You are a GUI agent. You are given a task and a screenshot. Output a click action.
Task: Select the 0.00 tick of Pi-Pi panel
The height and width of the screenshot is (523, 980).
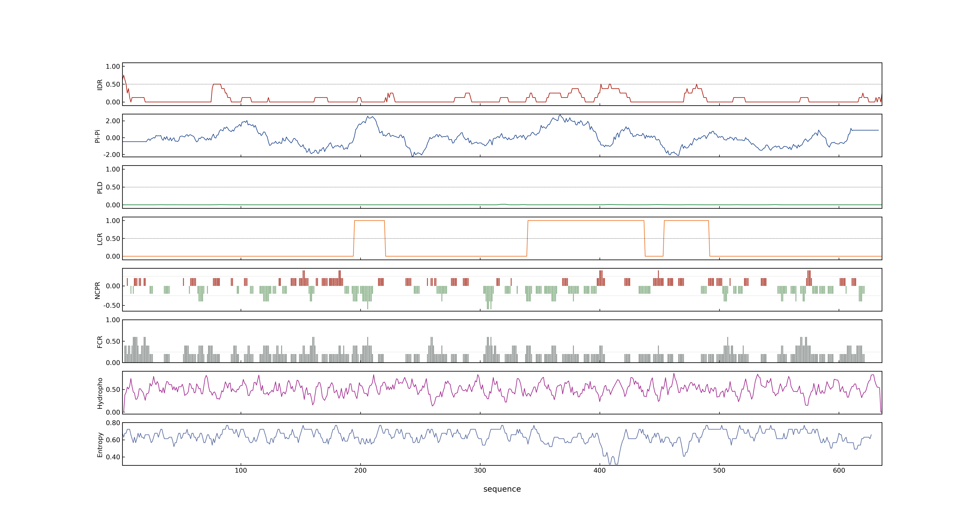tap(113, 138)
